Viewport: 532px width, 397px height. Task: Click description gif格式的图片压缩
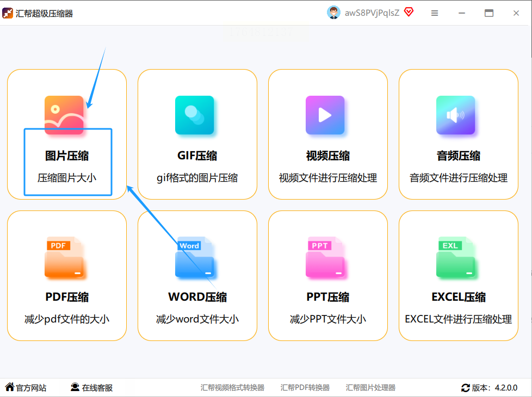tap(197, 178)
